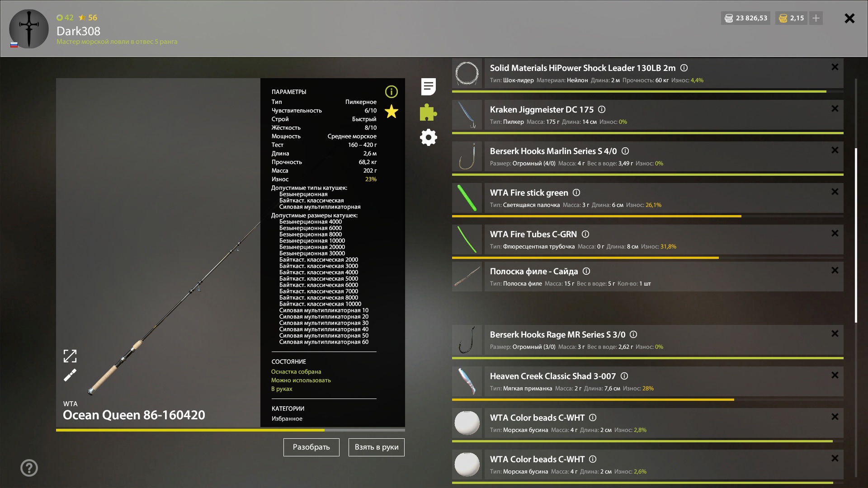Viewport: 868px width, 488px height.
Task: Open the green puzzle piece rig components tab
Action: pos(428,112)
